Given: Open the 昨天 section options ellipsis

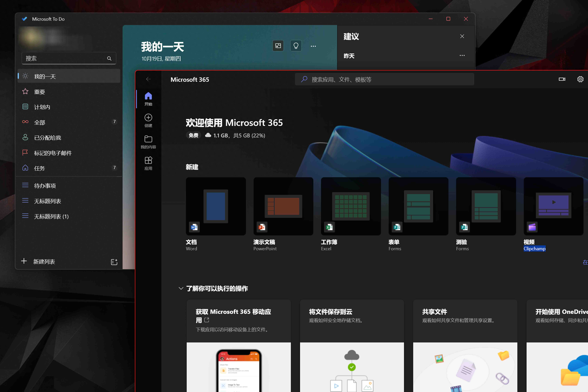Looking at the screenshot, I should 462,55.
